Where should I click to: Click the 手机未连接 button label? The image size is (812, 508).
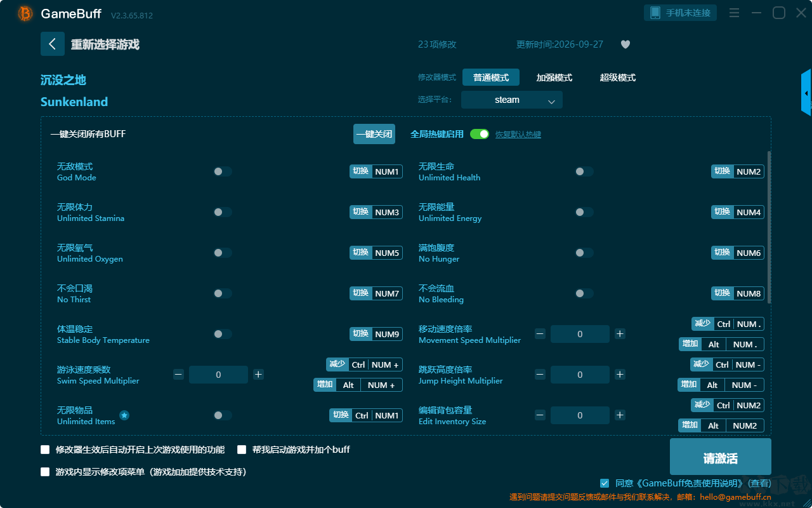pos(688,13)
